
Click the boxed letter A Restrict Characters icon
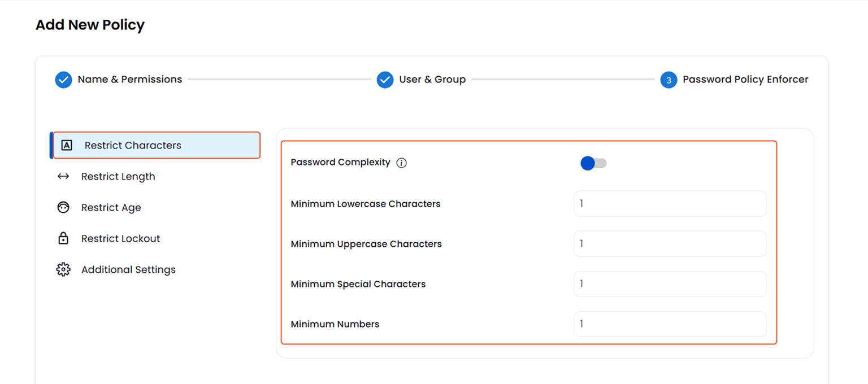pos(67,145)
